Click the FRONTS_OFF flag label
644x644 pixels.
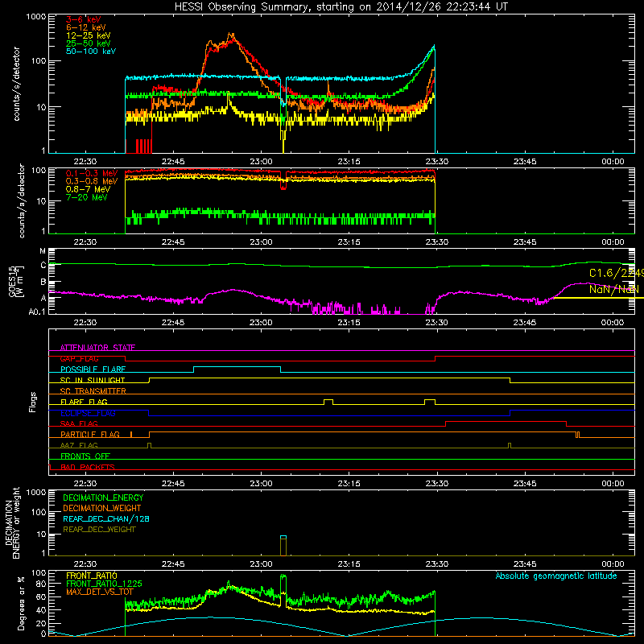(x=85, y=456)
